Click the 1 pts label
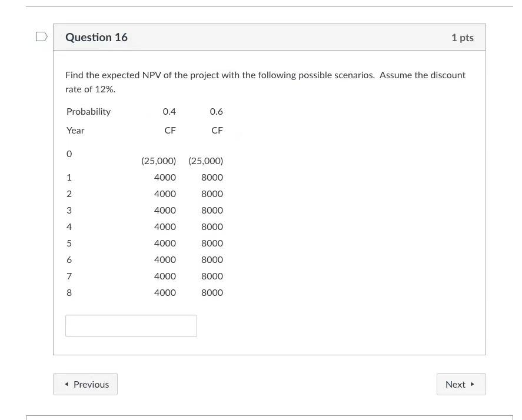Image resolution: width=522 pixels, height=420 pixels. [463, 37]
